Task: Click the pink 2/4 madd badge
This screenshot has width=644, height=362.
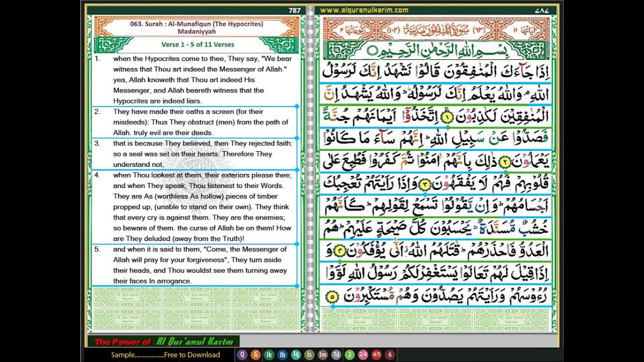Action: coord(363,354)
